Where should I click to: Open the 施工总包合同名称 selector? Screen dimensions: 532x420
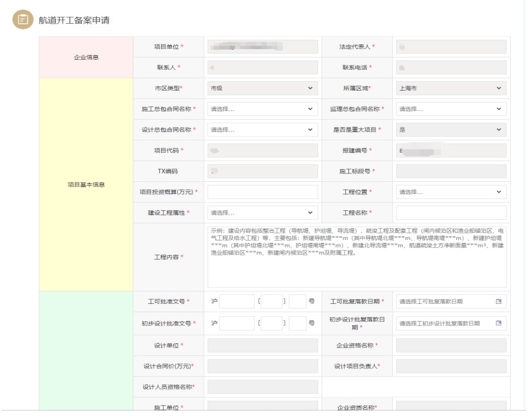pos(262,109)
